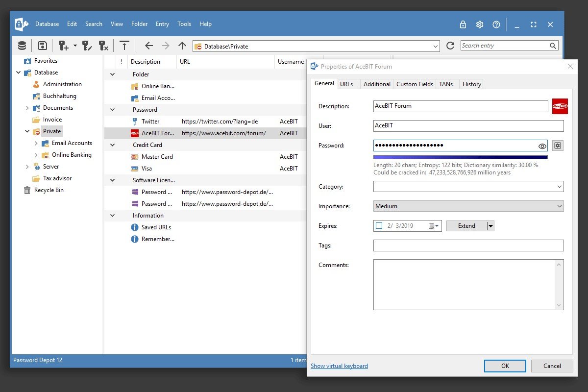Click the Password Depot 12 status text
This screenshot has height=392, width=588.
pos(38,360)
